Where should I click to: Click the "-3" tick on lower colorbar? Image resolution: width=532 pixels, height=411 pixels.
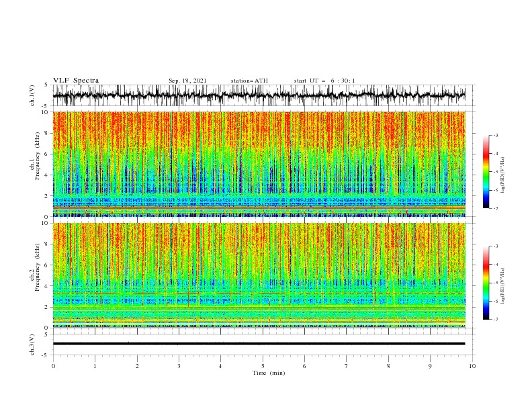coord(495,246)
